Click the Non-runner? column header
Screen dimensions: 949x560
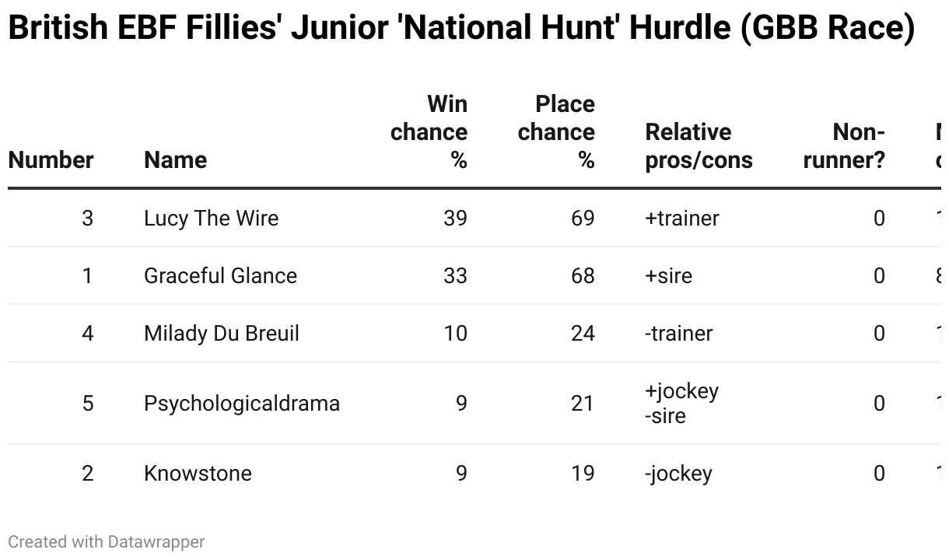pos(844,146)
